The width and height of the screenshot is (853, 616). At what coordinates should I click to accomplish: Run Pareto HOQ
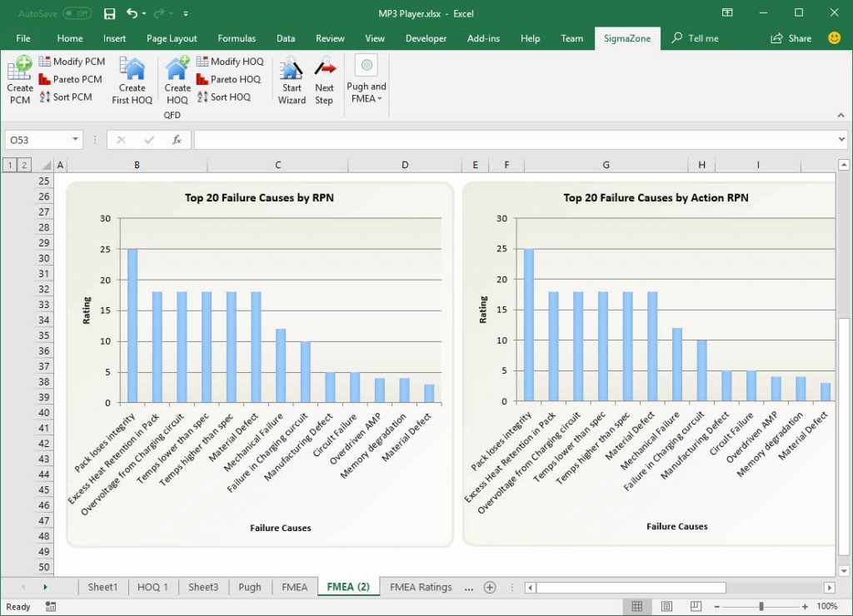(x=228, y=79)
